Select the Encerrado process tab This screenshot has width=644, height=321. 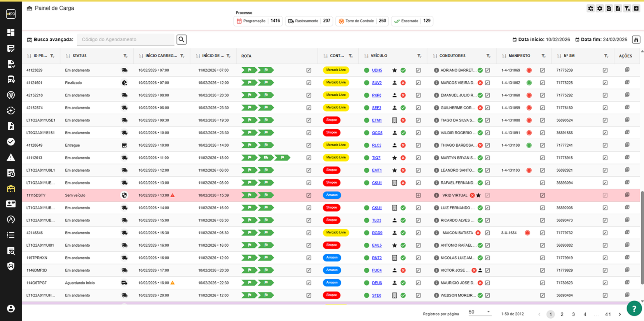tap(412, 21)
